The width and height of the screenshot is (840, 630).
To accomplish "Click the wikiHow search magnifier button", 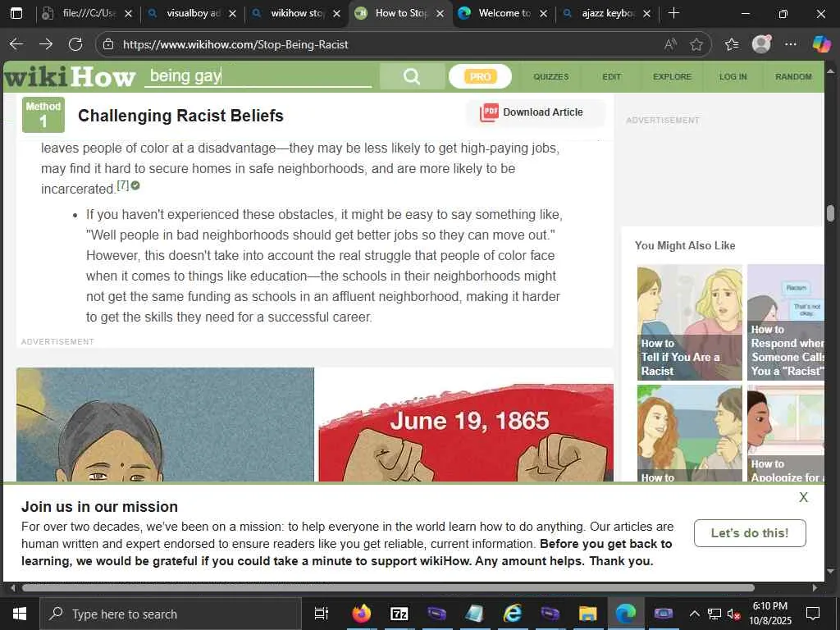I will [412, 76].
